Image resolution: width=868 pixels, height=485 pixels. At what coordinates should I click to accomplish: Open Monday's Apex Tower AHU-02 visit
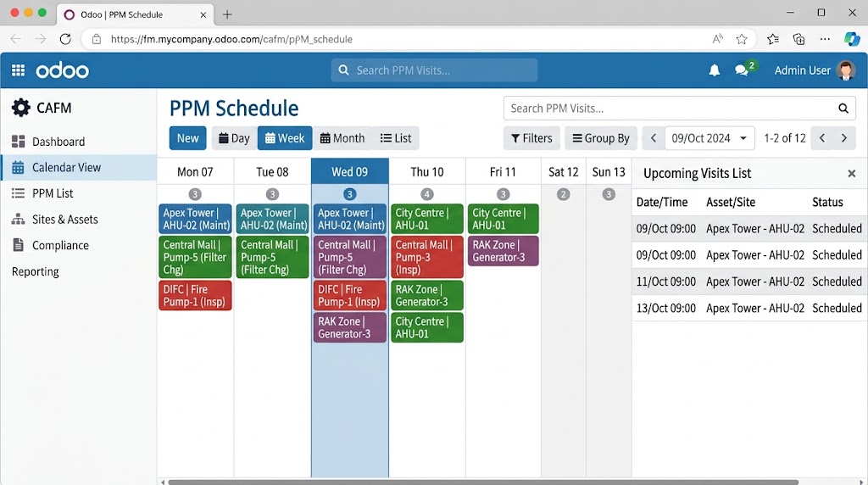click(195, 219)
